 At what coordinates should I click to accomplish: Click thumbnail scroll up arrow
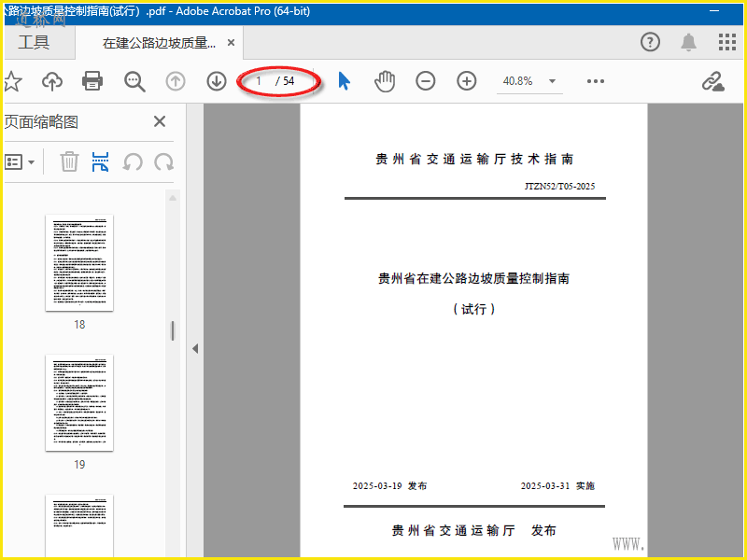click(x=173, y=198)
